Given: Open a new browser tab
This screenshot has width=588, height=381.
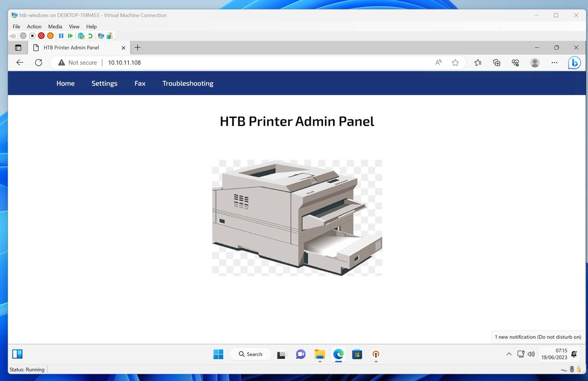Looking at the screenshot, I should pyautogui.click(x=138, y=48).
